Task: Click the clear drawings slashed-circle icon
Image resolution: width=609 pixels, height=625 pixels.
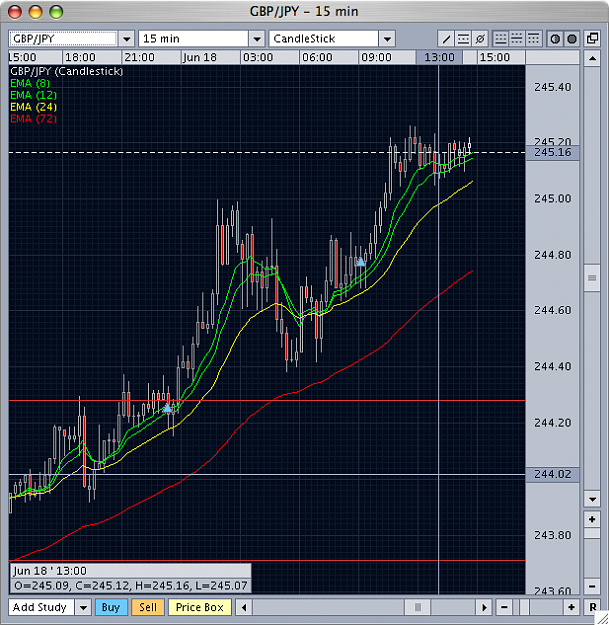Action: 480,39
